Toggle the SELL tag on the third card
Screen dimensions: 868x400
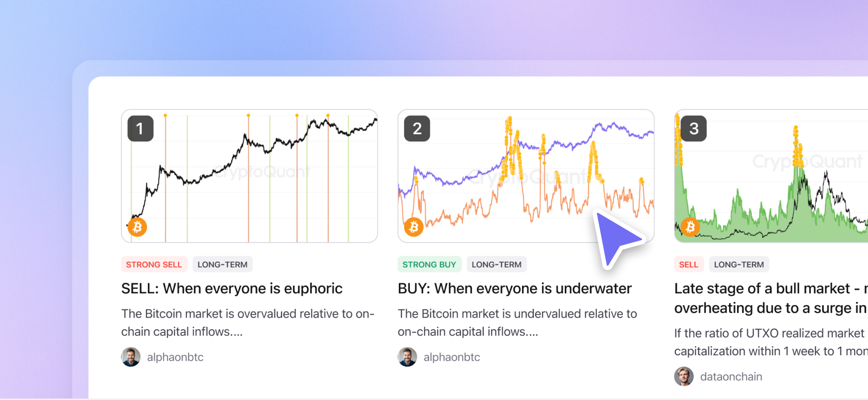[x=689, y=264]
